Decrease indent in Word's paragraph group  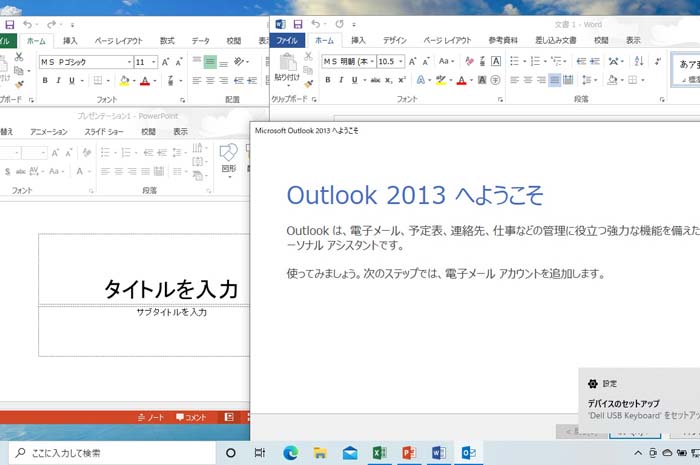click(581, 61)
